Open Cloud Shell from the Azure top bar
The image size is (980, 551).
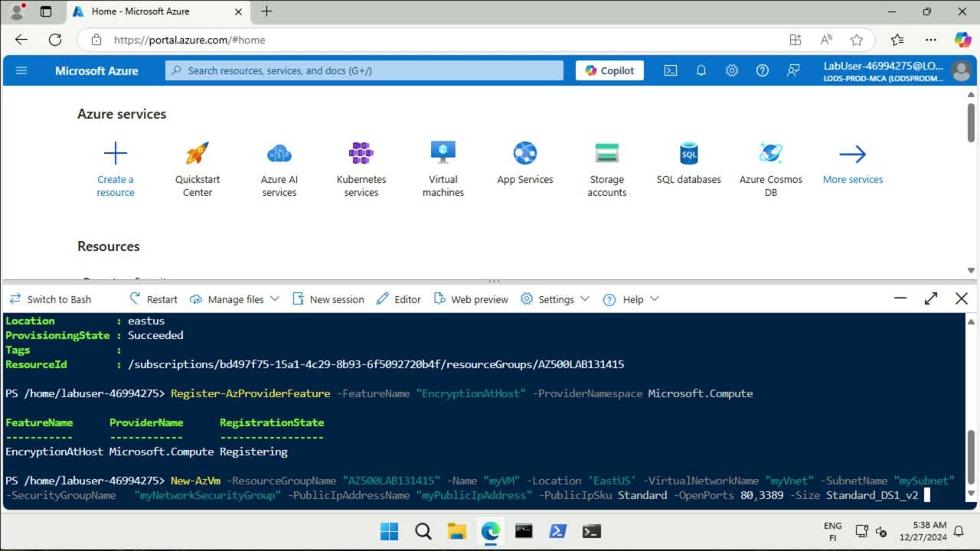670,70
